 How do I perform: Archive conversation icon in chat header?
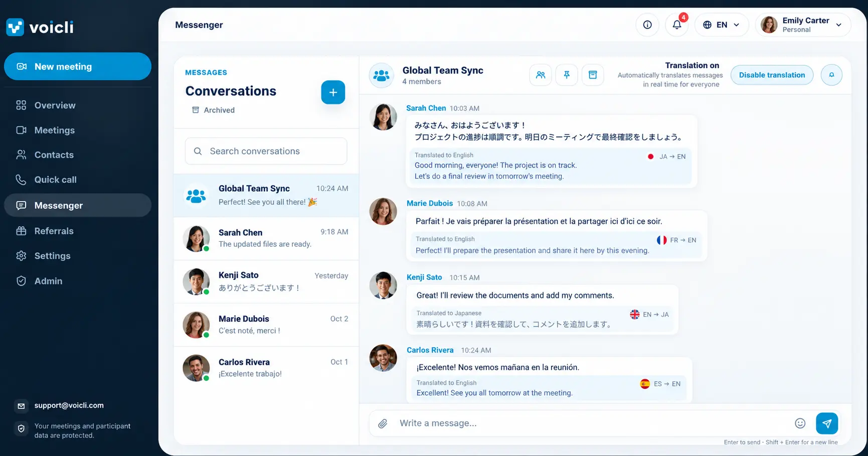[593, 75]
